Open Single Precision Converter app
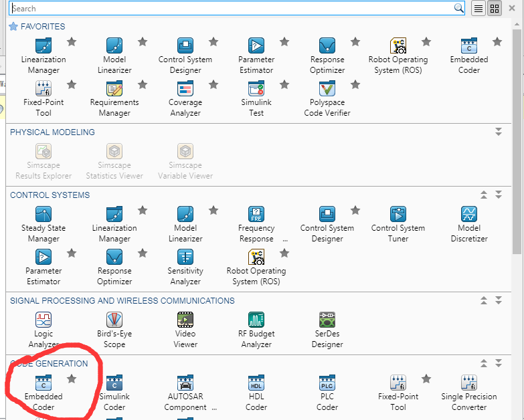 [469, 393]
